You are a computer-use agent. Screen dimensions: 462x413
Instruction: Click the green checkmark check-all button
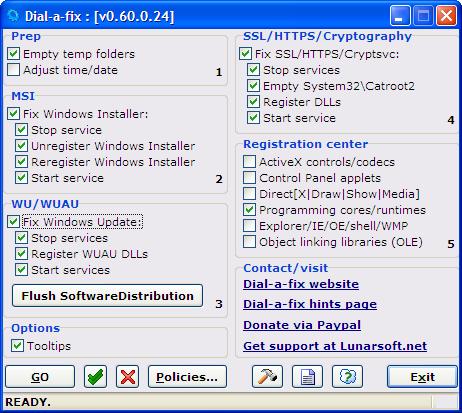tap(95, 377)
